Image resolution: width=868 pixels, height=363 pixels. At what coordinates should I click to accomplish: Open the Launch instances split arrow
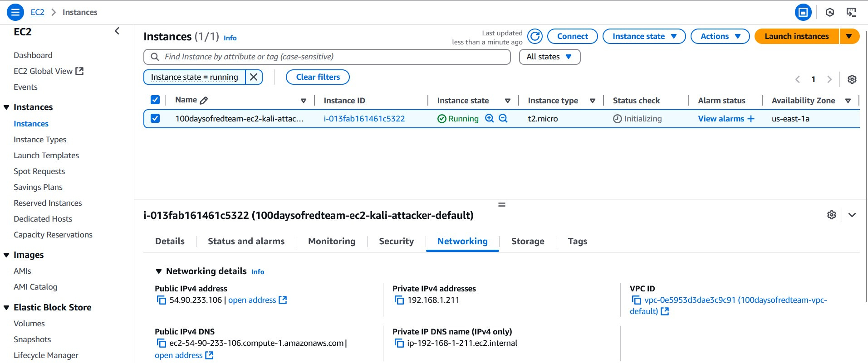tap(849, 36)
